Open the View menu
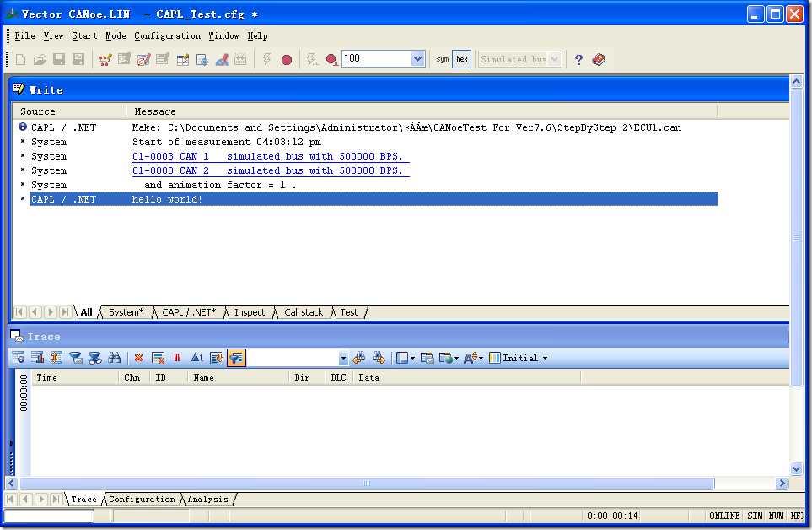 coord(53,35)
